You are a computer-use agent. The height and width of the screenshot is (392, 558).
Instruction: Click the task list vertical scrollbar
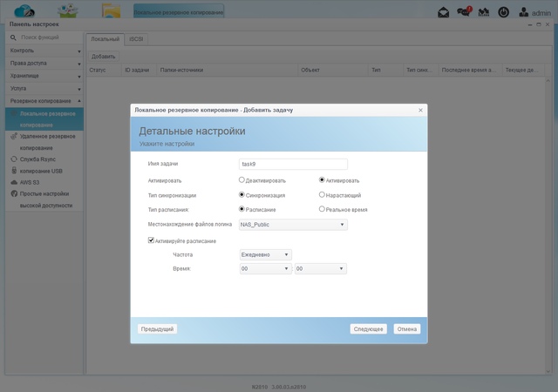tap(548, 226)
